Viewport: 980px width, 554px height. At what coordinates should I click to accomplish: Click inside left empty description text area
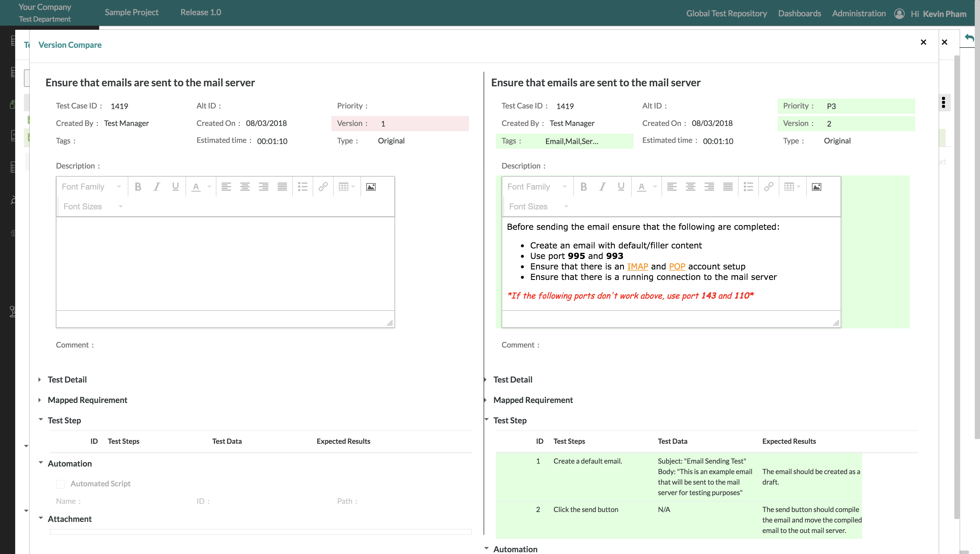coord(225,264)
